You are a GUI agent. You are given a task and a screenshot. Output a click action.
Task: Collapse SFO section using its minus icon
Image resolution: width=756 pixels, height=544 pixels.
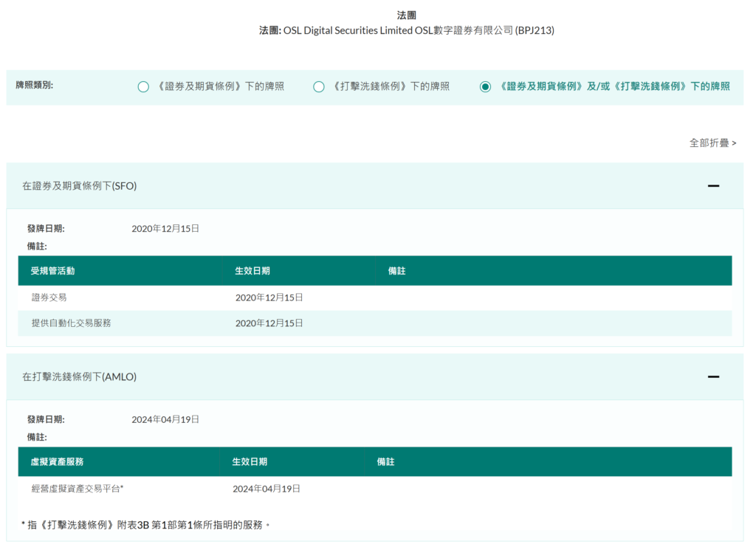[713, 186]
